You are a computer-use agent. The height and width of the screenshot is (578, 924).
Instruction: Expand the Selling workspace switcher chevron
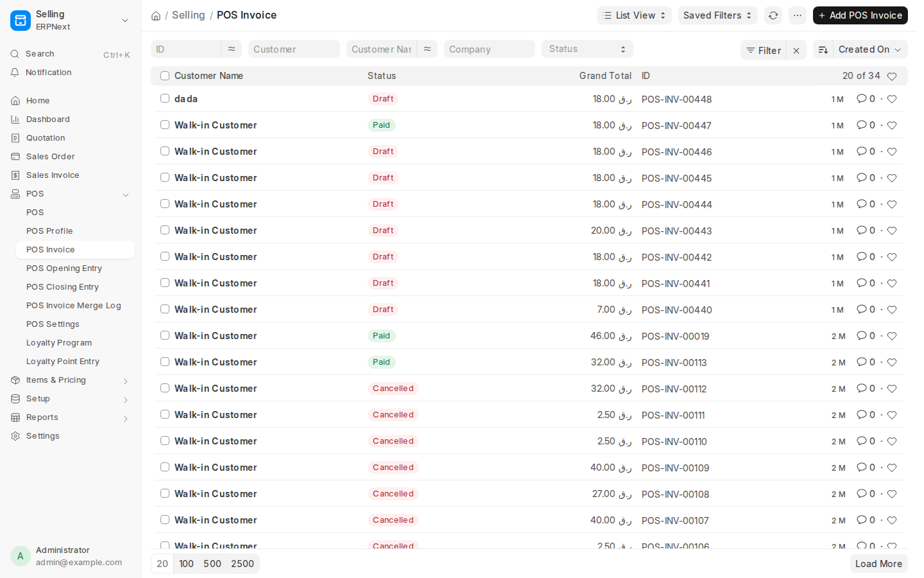coord(125,21)
